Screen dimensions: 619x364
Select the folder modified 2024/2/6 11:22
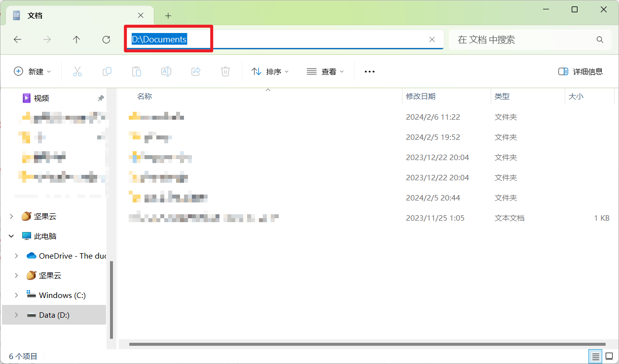(369, 117)
